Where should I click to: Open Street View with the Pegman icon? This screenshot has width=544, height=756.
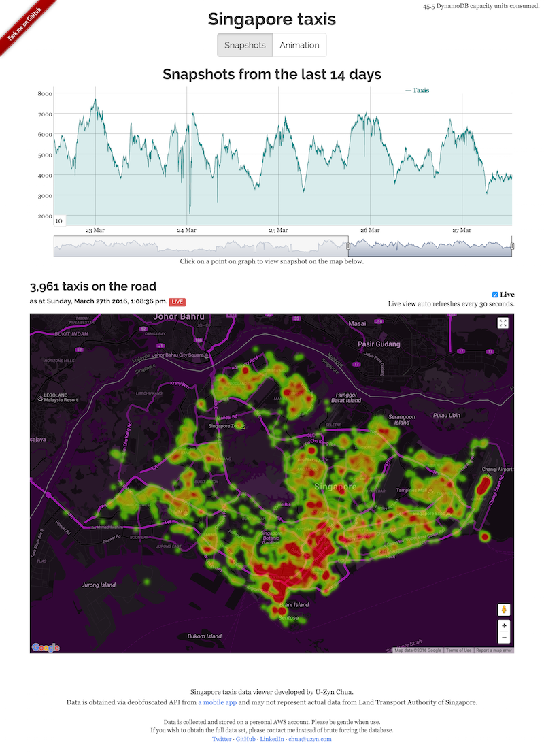[504, 609]
